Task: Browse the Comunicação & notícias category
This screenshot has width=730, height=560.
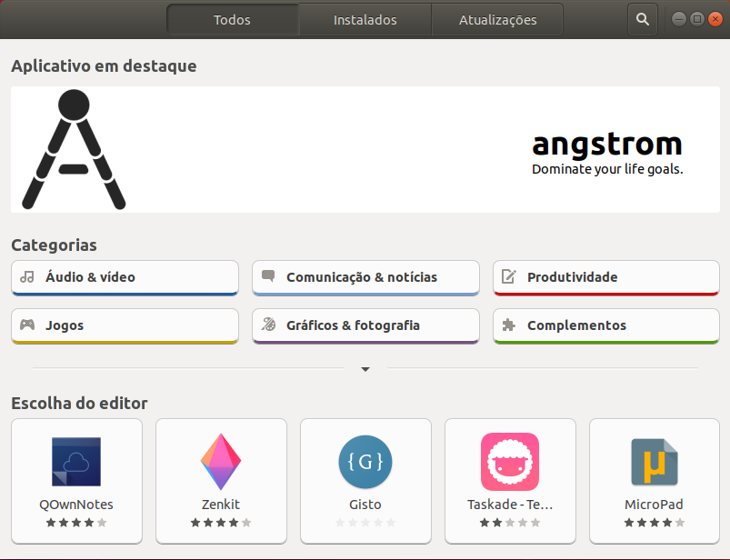Action: [366, 278]
